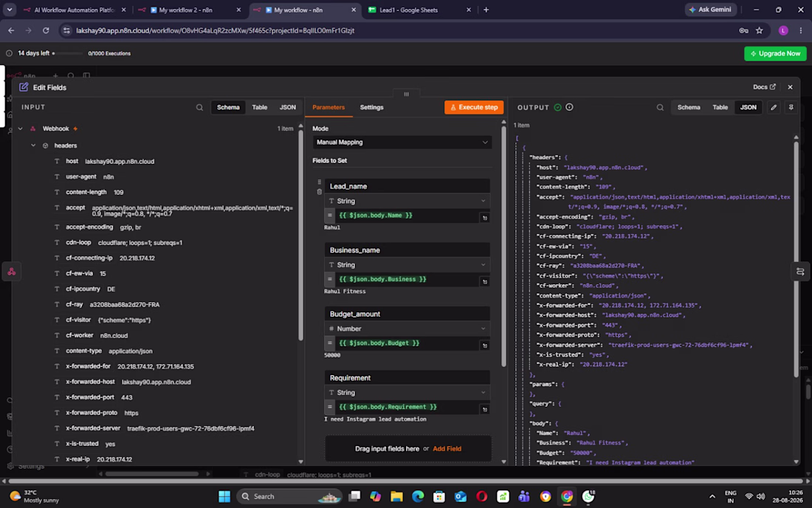This screenshot has width=812, height=508.
Task: Open WhatsApp from the taskbar
Action: point(588,497)
